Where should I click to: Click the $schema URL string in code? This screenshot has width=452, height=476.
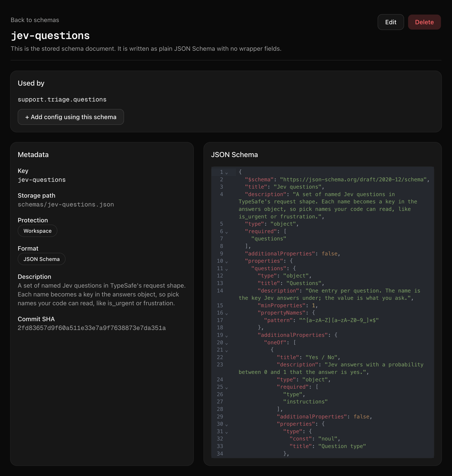coord(353,180)
